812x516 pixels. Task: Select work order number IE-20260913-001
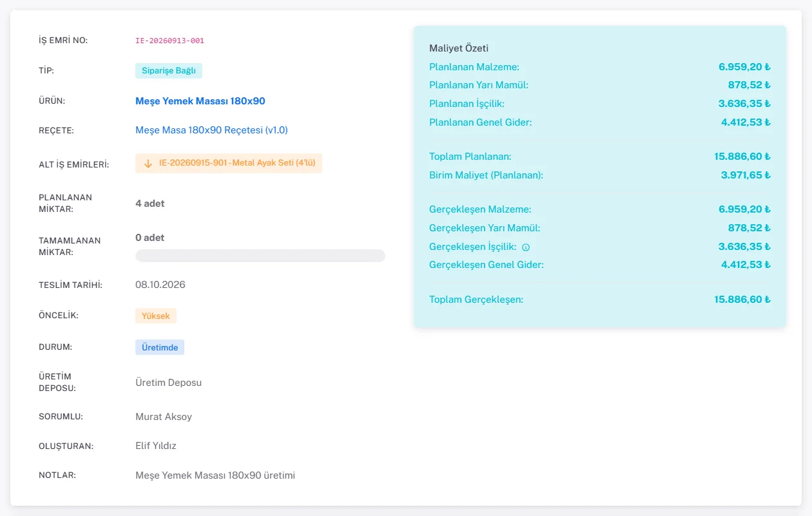[x=169, y=41]
